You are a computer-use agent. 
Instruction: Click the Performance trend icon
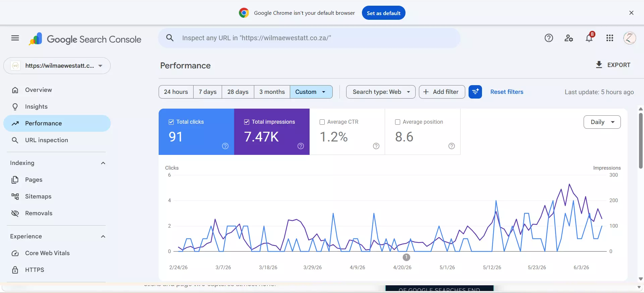click(x=15, y=123)
